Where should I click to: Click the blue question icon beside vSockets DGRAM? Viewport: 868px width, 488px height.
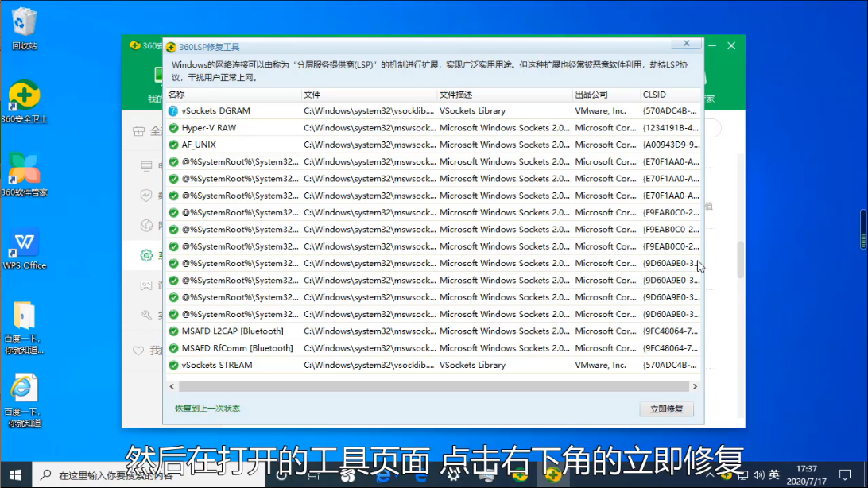pyautogui.click(x=173, y=111)
